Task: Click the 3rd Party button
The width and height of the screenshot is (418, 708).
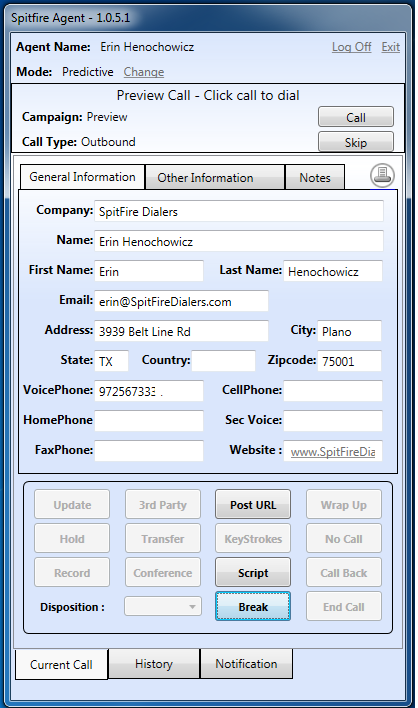Action: point(163,504)
